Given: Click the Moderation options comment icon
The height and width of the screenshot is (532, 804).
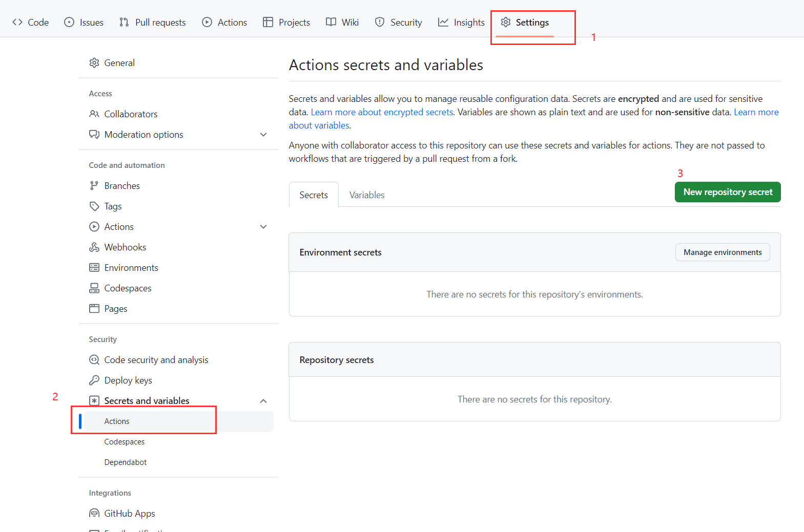Looking at the screenshot, I should 94,134.
